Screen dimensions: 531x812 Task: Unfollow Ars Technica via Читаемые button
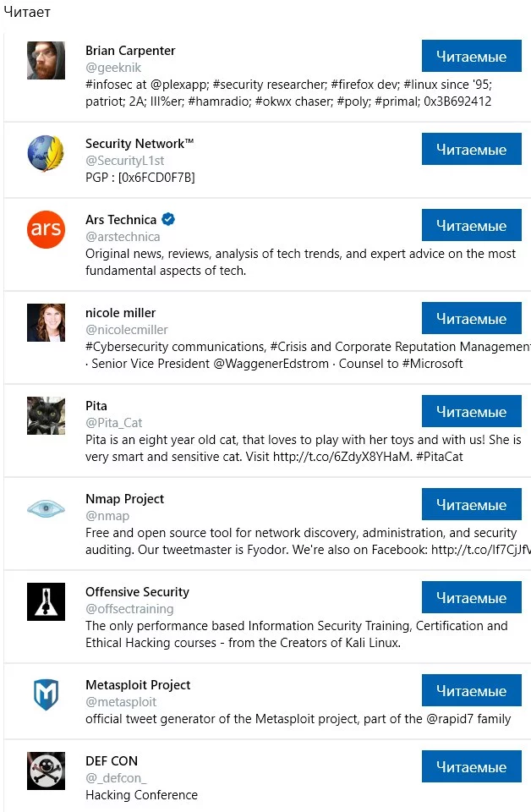[471, 226]
